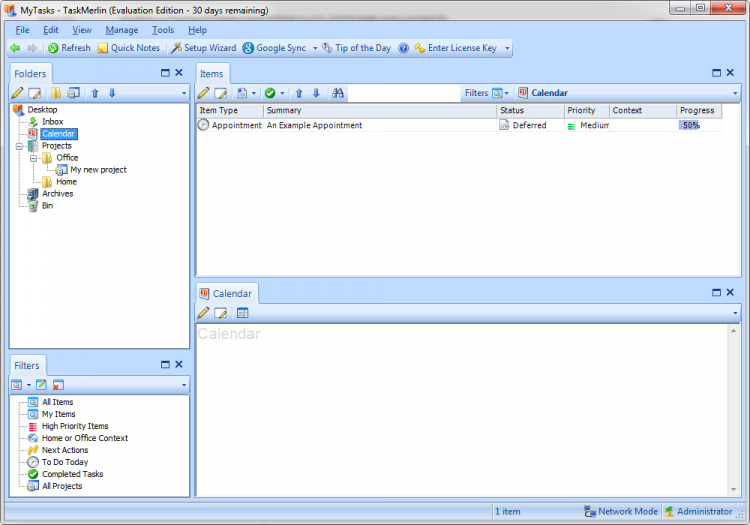750x525 pixels.
Task: Click the binoculars search icon
Action: (338, 93)
